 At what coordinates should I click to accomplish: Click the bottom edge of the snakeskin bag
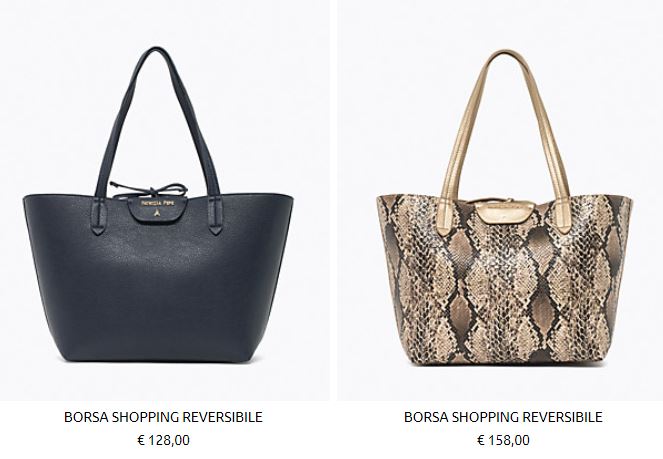pos(503,363)
